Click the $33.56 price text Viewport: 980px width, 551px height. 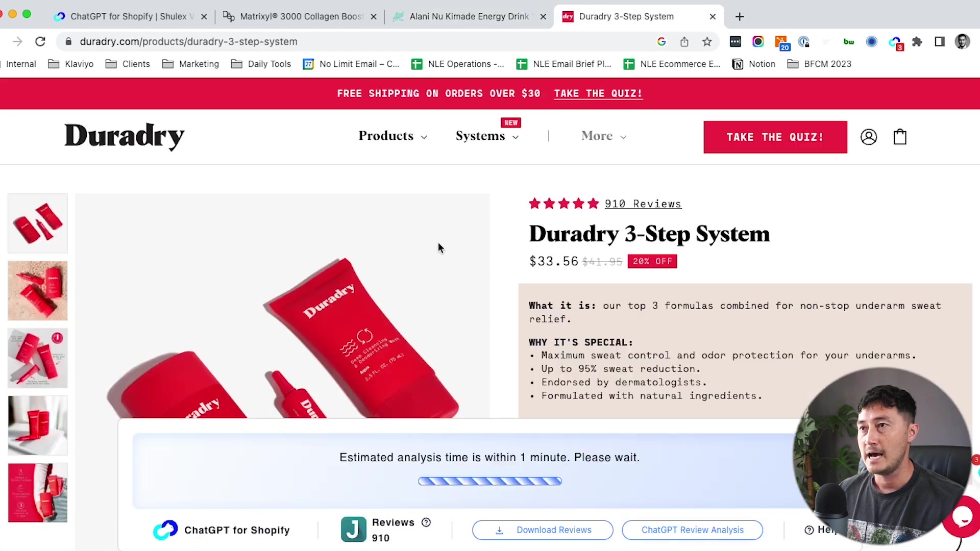click(553, 261)
